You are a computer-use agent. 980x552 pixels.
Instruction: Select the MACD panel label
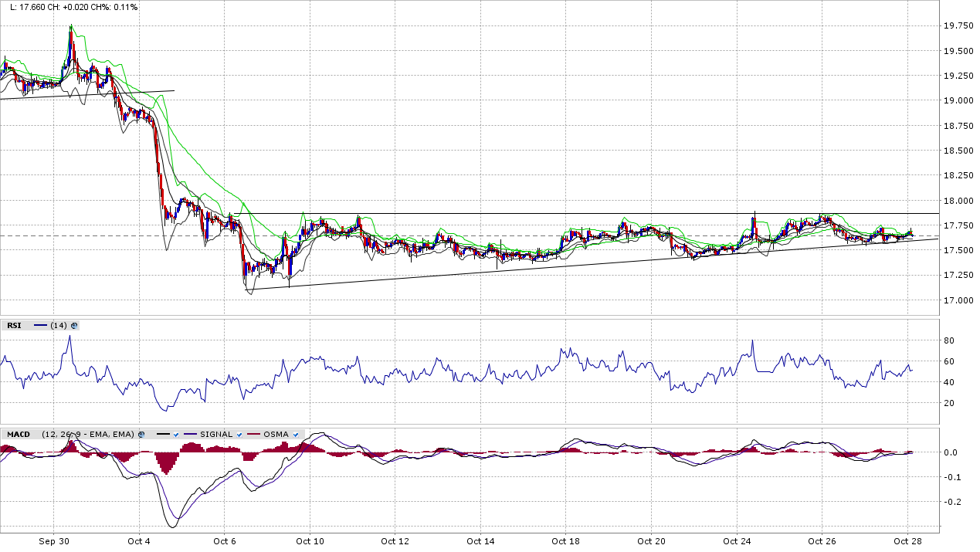(18, 435)
